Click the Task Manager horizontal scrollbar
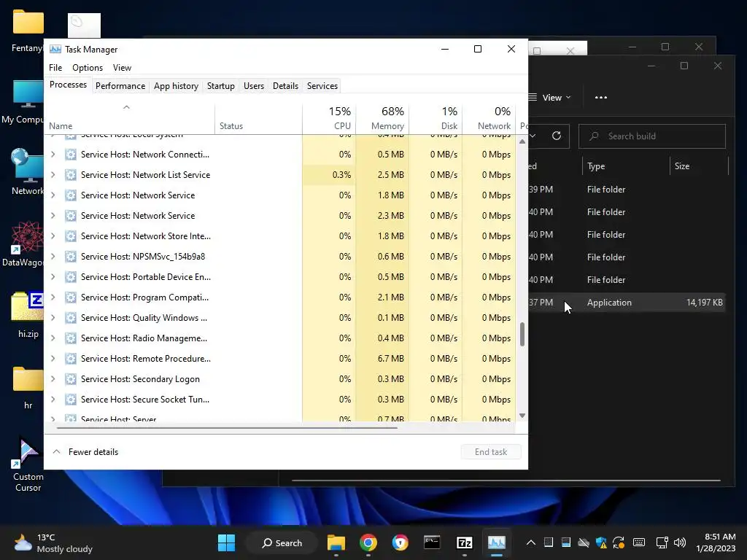 pos(227,428)
